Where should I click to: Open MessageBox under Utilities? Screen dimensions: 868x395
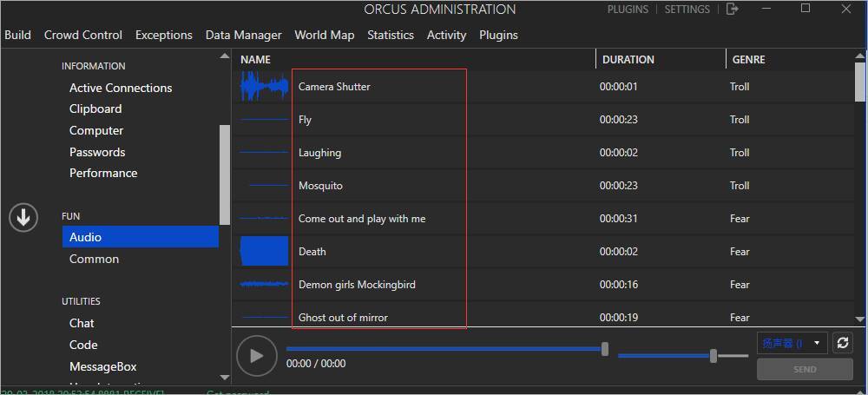pyautogui.click(x=103, y=366)
